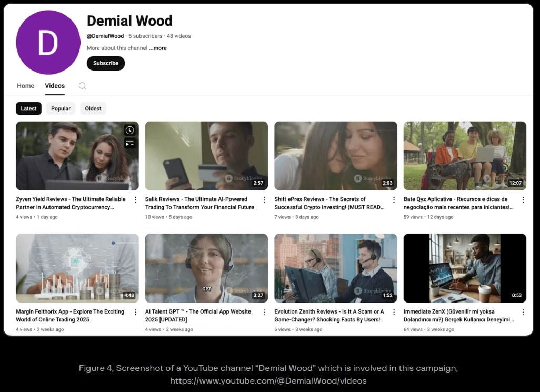540x392 pixels.
Task: Open three-dot menu for Shift ePrex Reviews video
Action: coord(394,200)
